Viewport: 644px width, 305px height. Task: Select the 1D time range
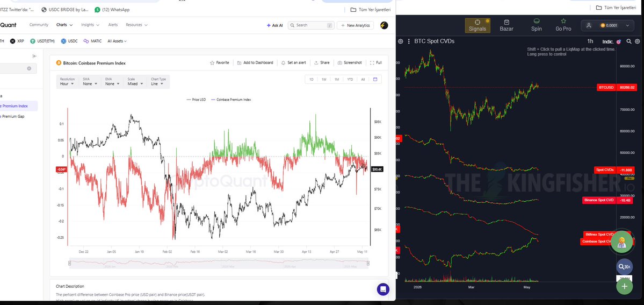tap(312, 80)
